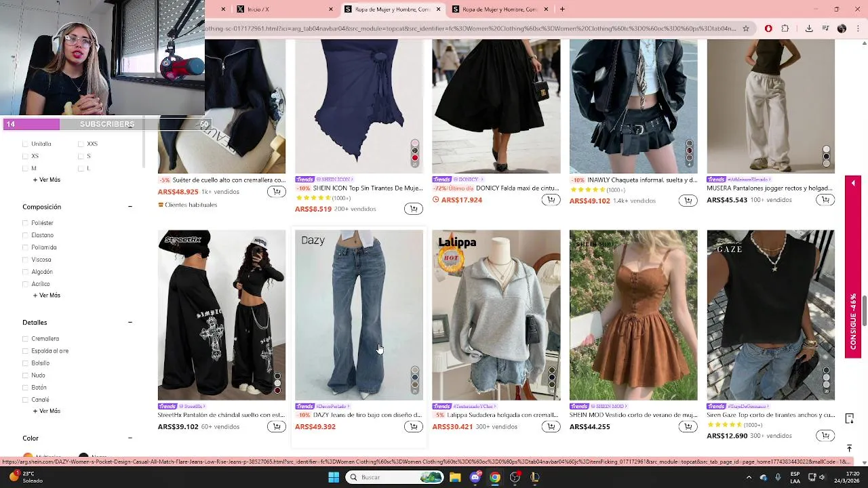Enable the Algodón composition filter
868x488 pixels.
click(26, 272)
